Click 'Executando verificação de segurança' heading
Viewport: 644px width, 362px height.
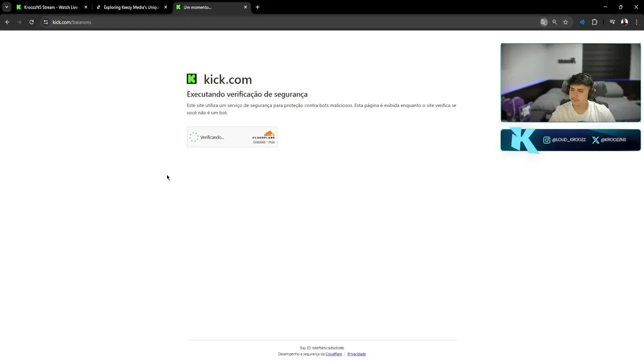[247, 94]
